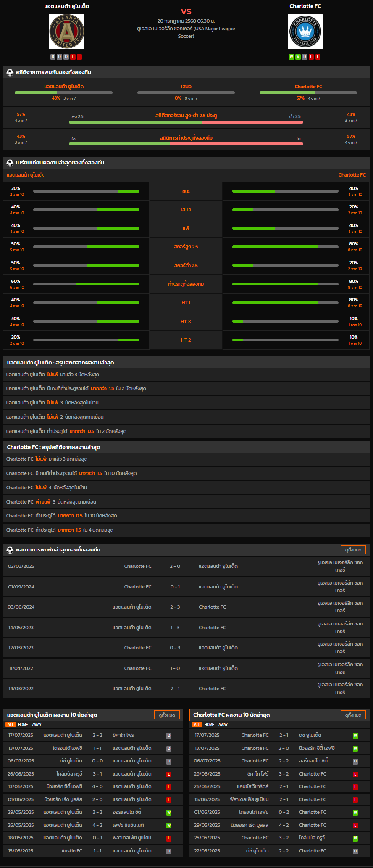Select ALL tab in Atlanta last-10 panel
373x868 pixels.
point(11,724)
